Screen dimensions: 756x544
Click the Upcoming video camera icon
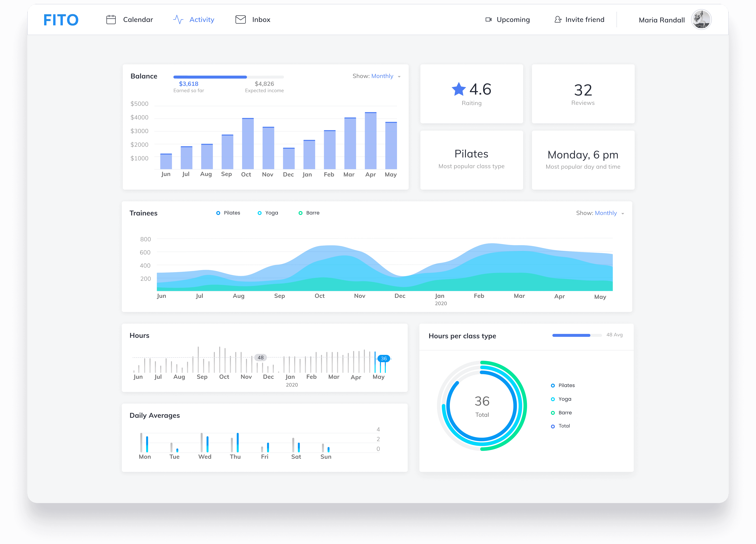point(489,20)
